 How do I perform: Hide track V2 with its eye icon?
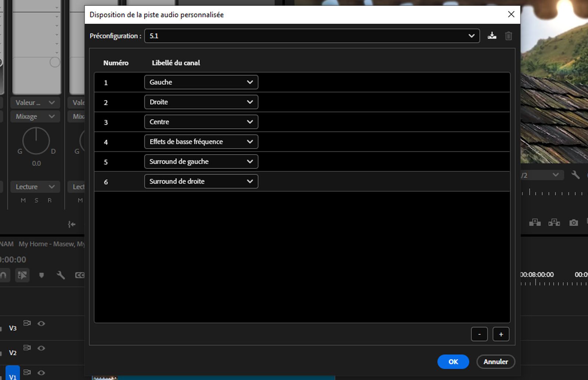pos(41,348)
